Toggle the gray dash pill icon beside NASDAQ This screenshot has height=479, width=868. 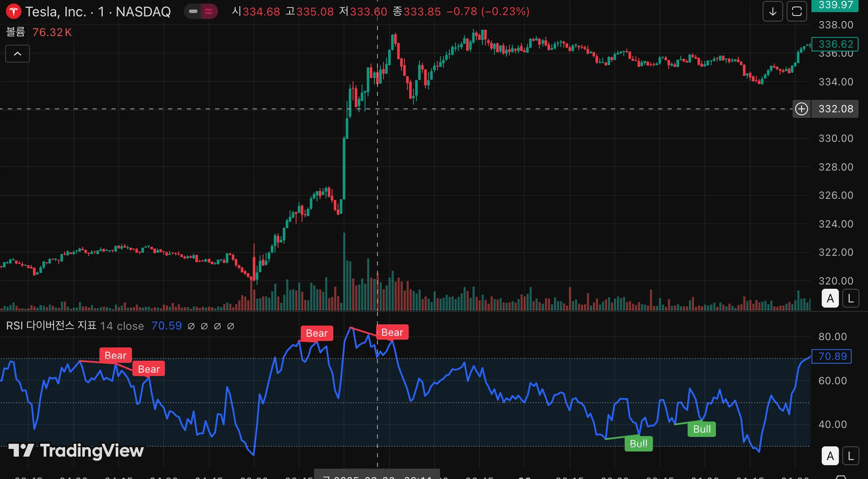193,11
